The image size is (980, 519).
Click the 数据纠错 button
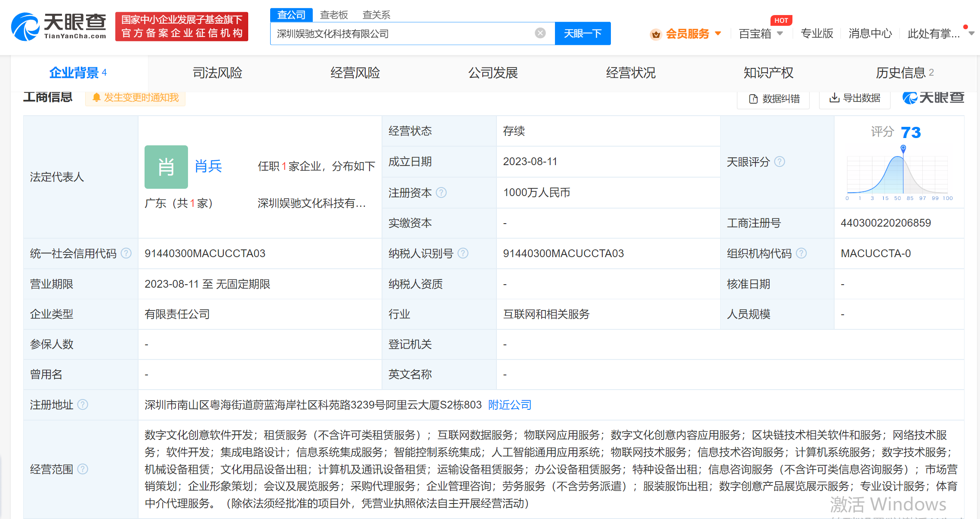coord(774,99)
